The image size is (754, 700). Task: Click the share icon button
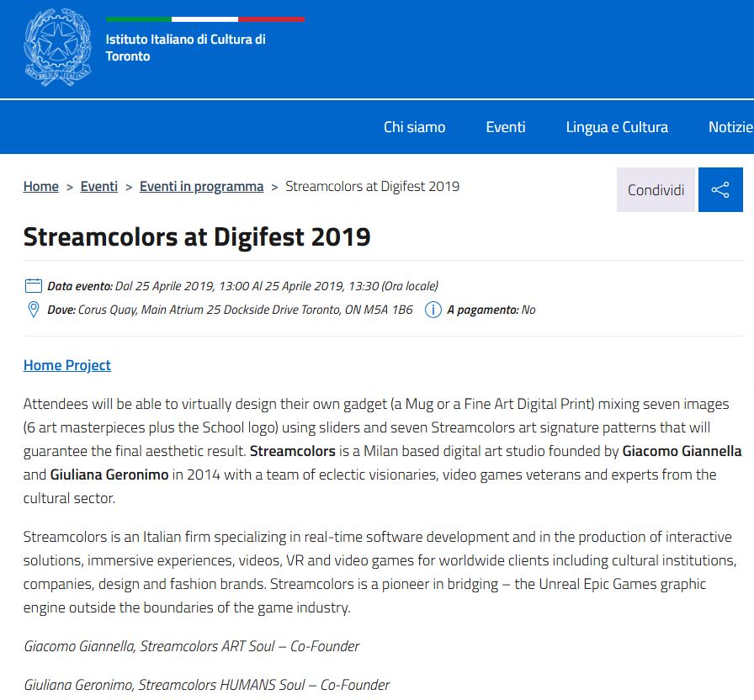720,190
